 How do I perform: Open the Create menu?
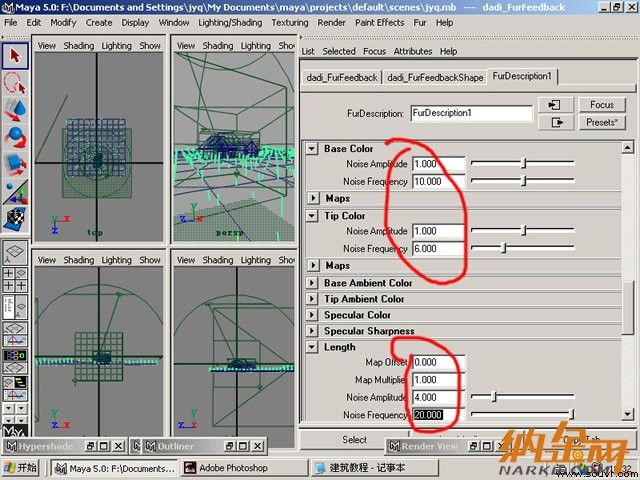tap(99, 22)
